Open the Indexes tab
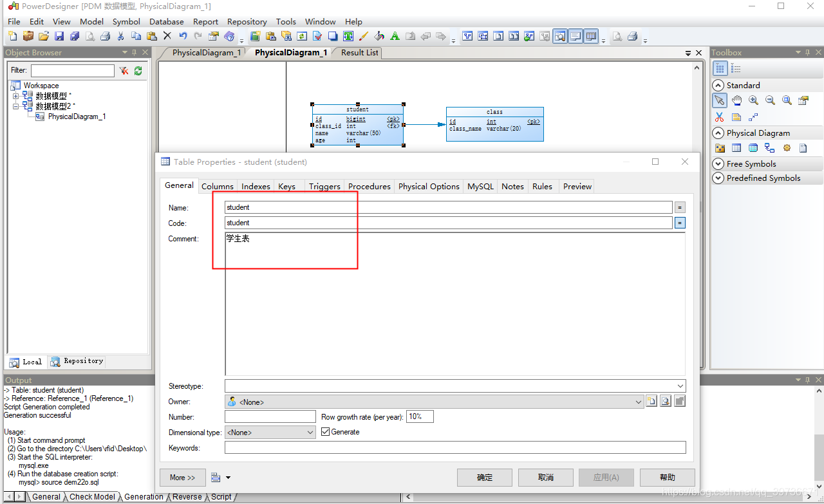The height and width of the screenshot is (504, 824). coord(256,186)
